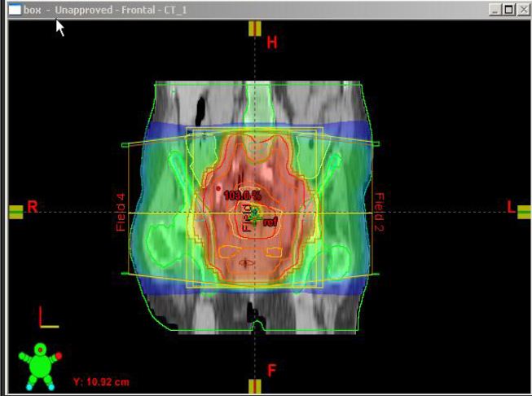
Task: Click the yellow right (R) edge marker
Action: pyautogui.click(x=15, y=212)
